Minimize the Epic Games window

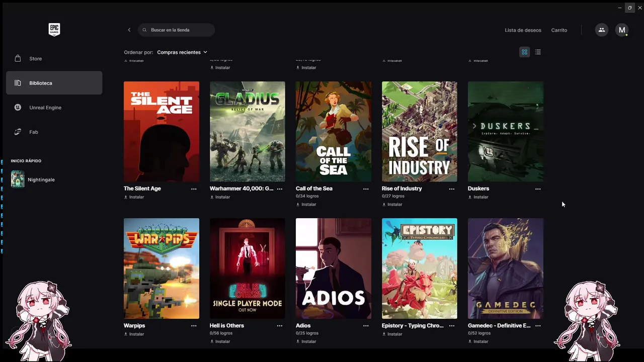(x=620, y=8)
